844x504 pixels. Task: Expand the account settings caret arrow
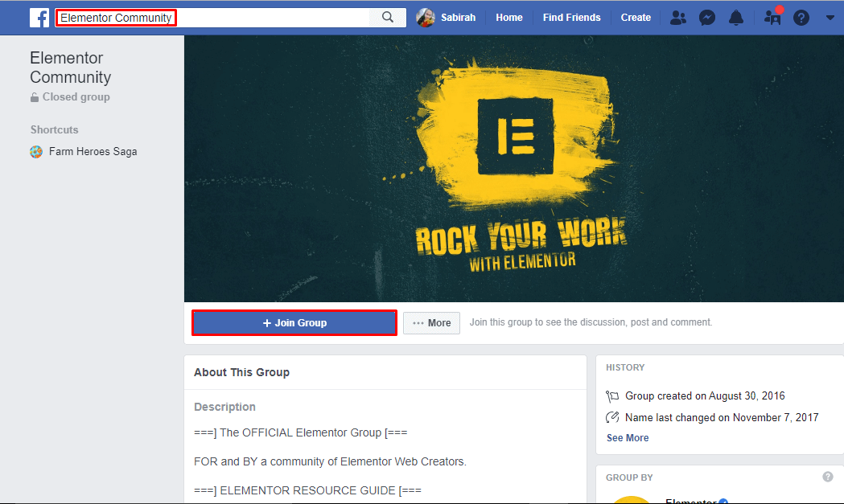[x=830, y=17]
